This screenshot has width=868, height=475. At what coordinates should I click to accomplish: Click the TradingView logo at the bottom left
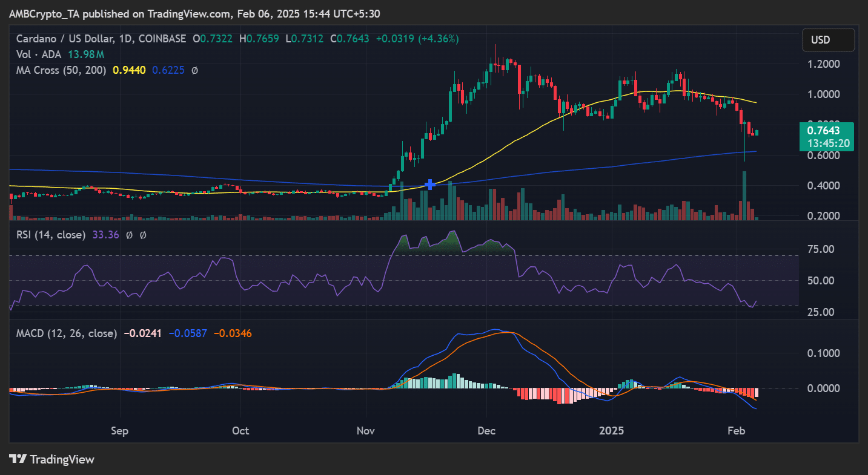(52, 459)
